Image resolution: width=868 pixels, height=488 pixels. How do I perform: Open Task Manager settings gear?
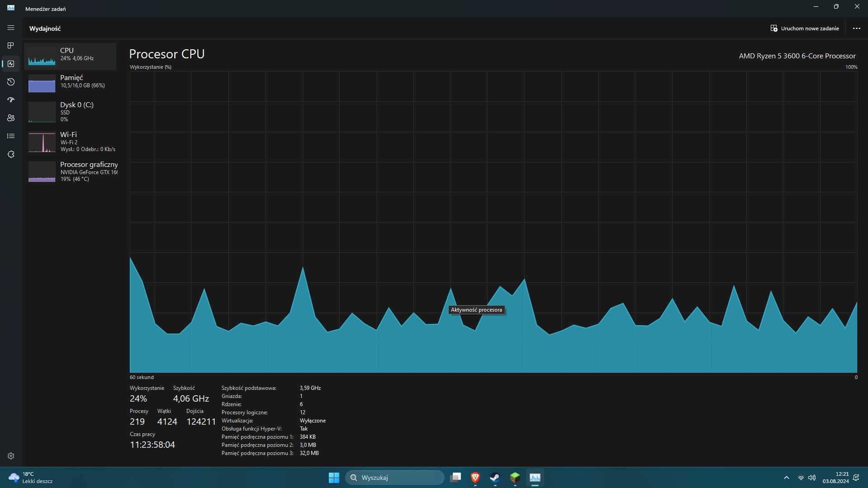coord(11,456)
